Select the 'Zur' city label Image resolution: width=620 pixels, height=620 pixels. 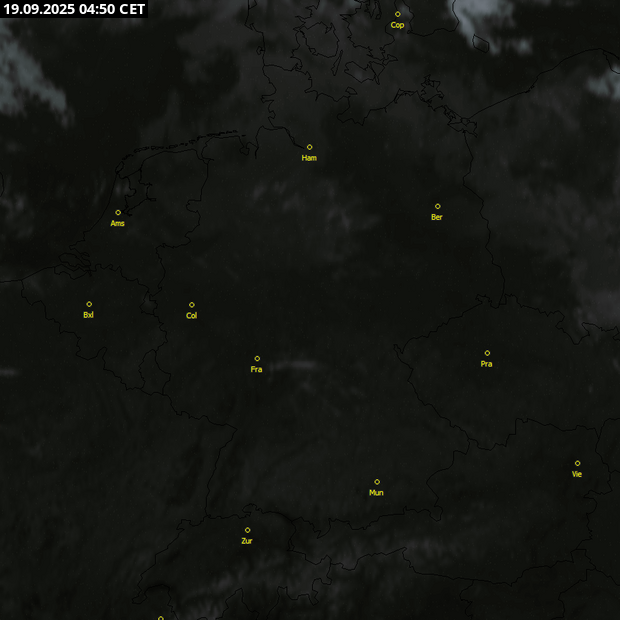pyautogui.click(x=247, y=541)
